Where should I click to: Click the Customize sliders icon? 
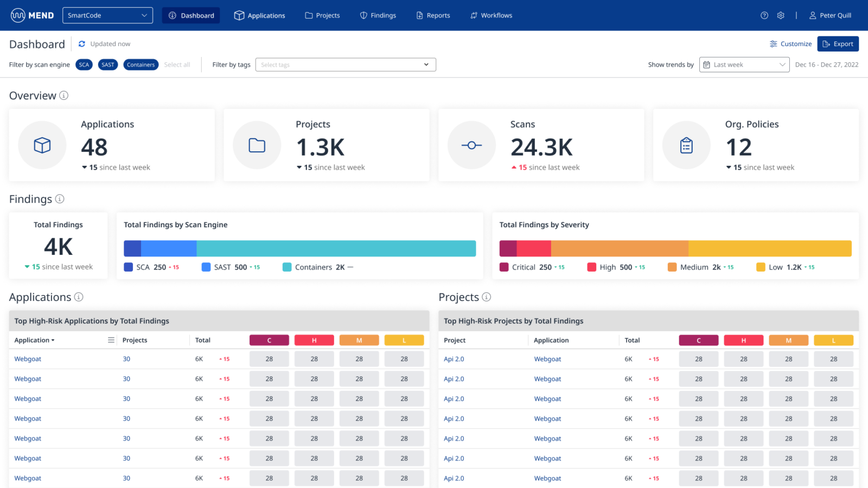(x=774, y=44)
